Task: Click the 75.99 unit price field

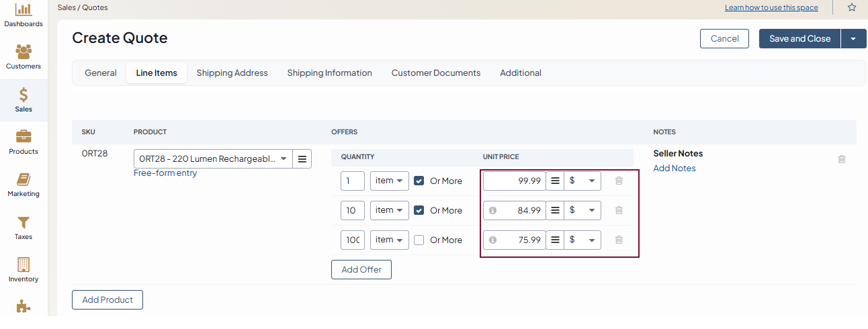Action: coord(521,240)
